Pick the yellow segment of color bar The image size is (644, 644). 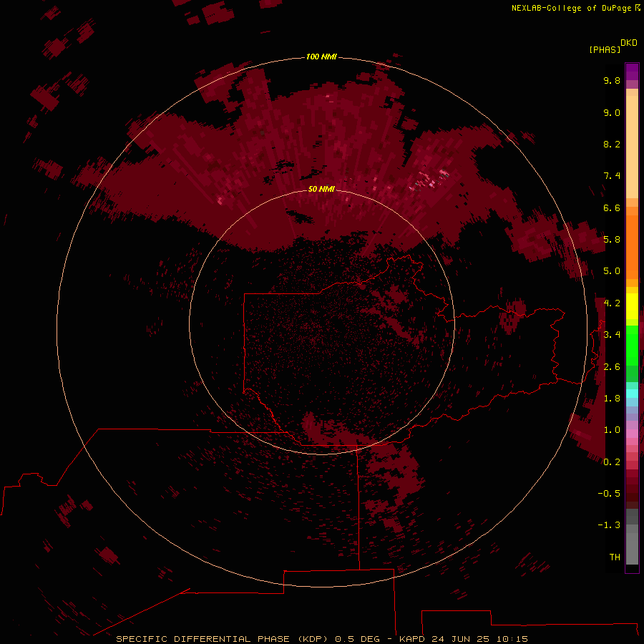632,306
